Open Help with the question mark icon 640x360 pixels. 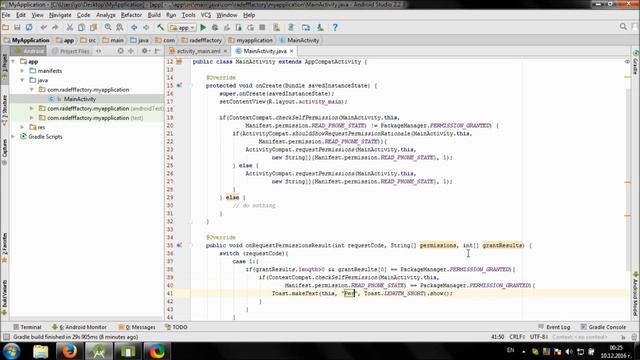click(x=335, y=27)
